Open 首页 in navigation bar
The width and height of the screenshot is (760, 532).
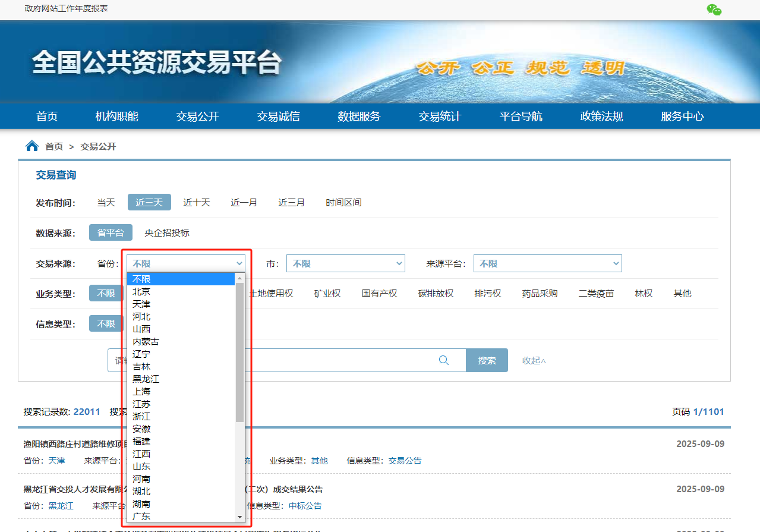point(47,117)
